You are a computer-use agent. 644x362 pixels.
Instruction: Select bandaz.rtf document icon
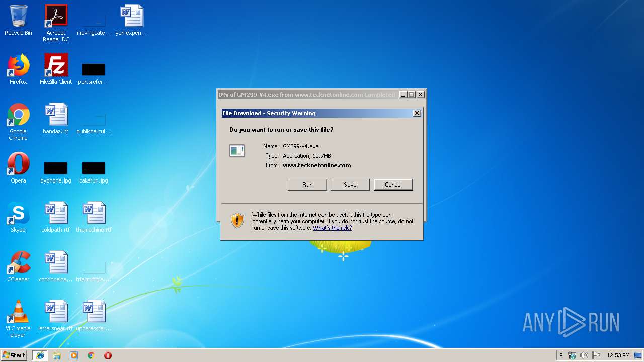point(56,119)
